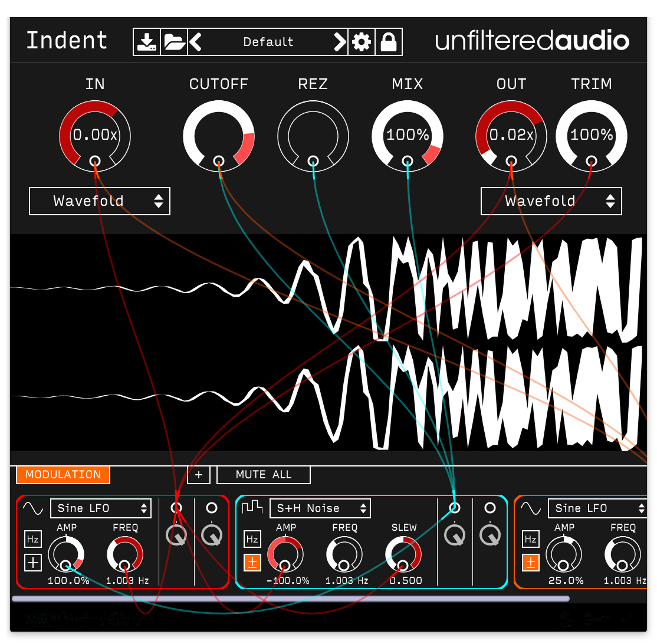Click sine wave icon of first Sine LFO
657x644 pixels.
click(33, 508)
